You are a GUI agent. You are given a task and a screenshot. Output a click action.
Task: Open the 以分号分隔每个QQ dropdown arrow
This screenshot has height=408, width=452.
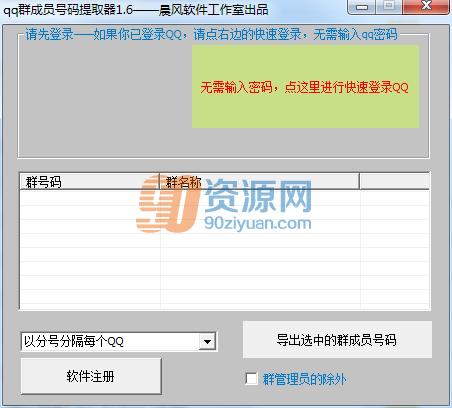[207, 341]
